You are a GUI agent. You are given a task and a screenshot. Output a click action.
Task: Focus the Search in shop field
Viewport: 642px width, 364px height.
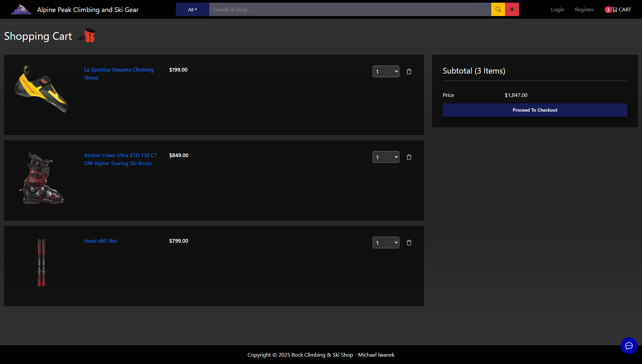350,9
